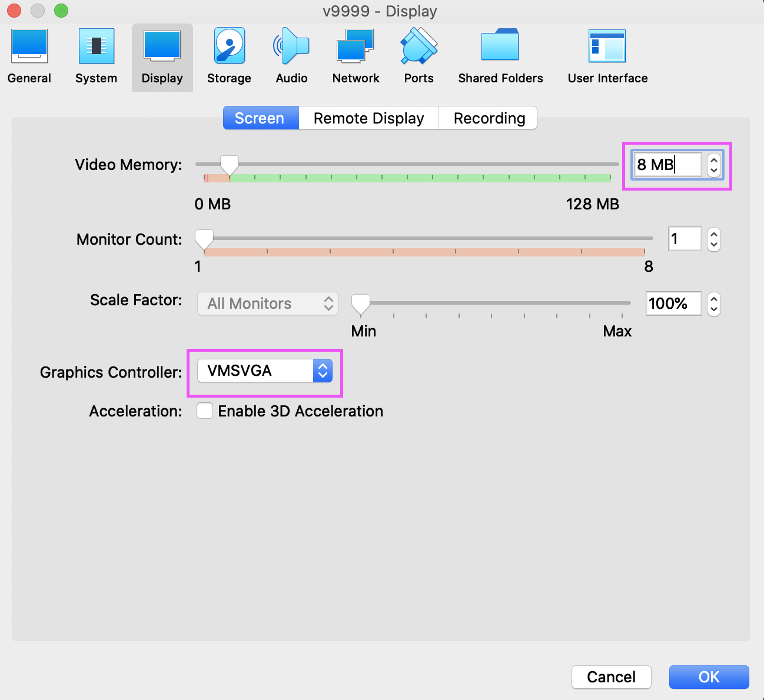
Task: Click the Video Memory text field
Action: 667,165
